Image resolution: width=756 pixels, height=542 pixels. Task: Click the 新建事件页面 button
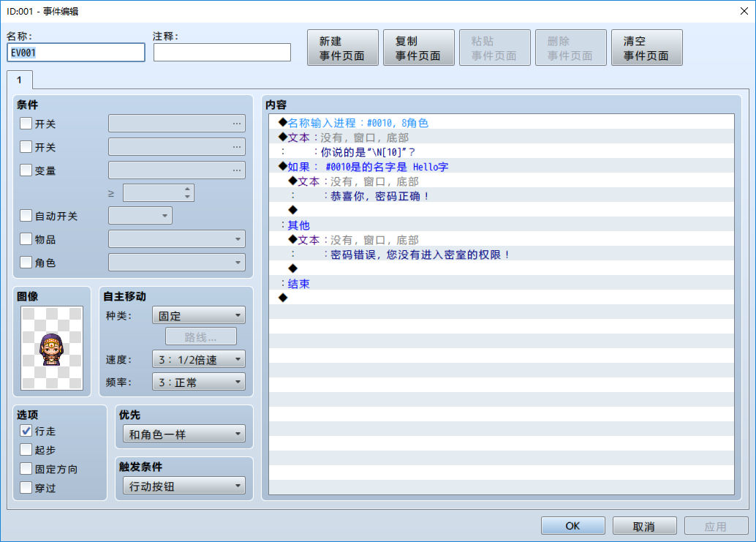pos(343,48)
